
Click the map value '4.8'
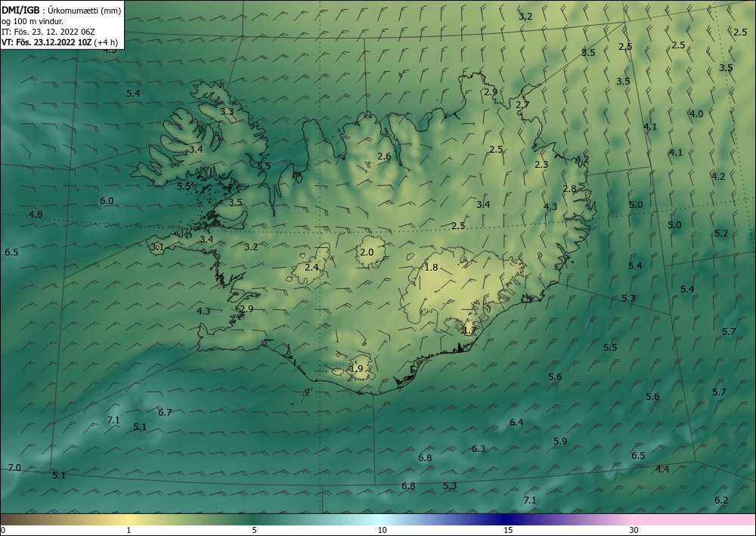[x=36, y=215]
